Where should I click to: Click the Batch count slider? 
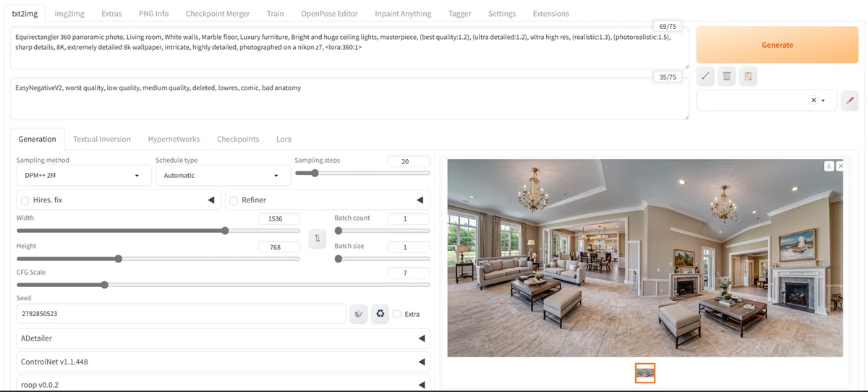[382, 231]
